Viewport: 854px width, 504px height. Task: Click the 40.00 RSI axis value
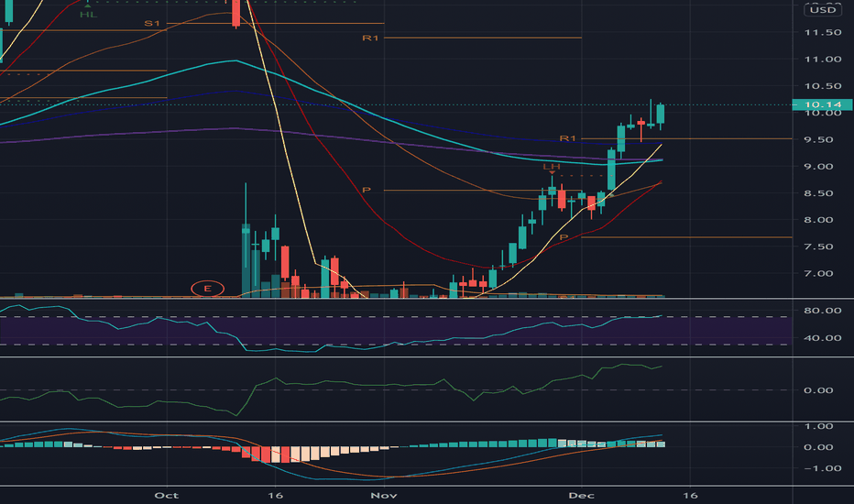click(x=823, y=338)
